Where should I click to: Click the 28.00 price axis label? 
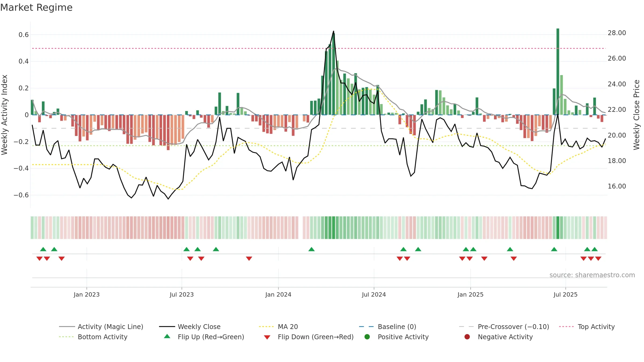pyautogui.click(x=617, y=33)
